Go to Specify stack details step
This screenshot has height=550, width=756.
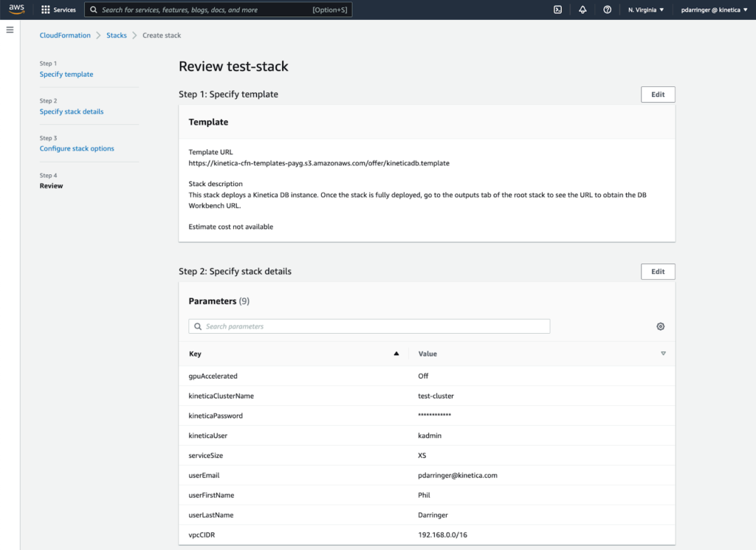[x=72, y=111]
